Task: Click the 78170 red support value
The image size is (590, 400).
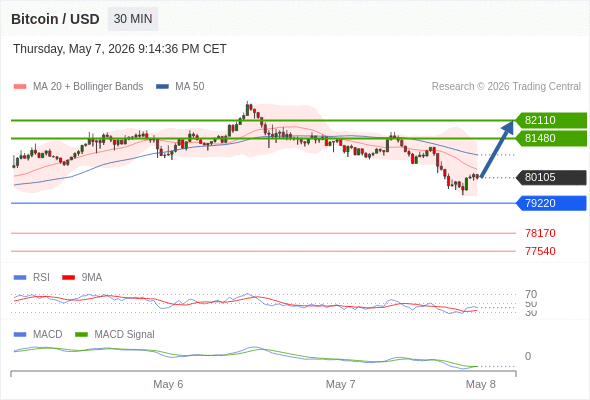Action: (540, 233)
